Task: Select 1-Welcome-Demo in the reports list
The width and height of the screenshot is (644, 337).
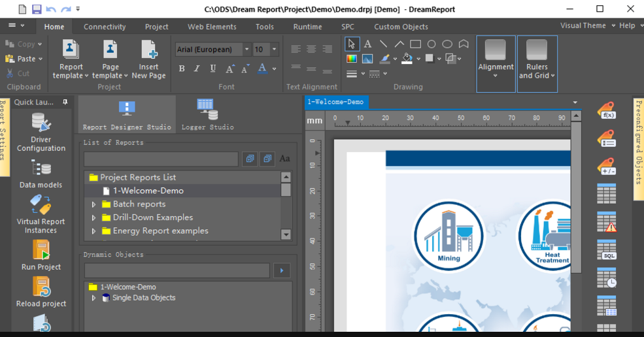Action: click(148, 191)
